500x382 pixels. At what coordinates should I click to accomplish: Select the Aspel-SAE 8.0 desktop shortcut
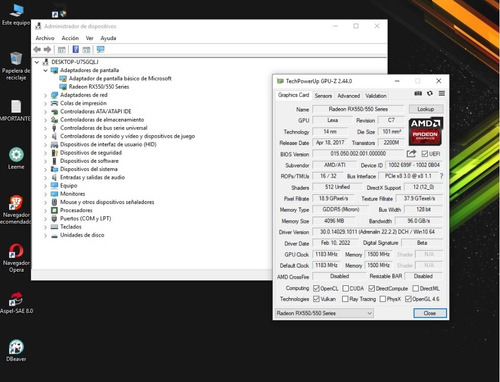(x=16, y=303)
